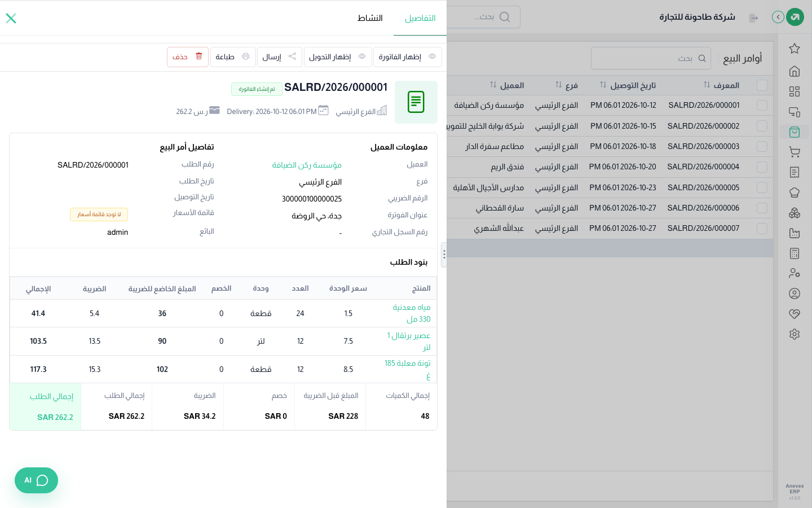Image resolution: width=812 pixels, height=508 pixels.
Task: Open the handshake heart icon in sidebar
Action: pyautogui.click(x=795, y=314)
